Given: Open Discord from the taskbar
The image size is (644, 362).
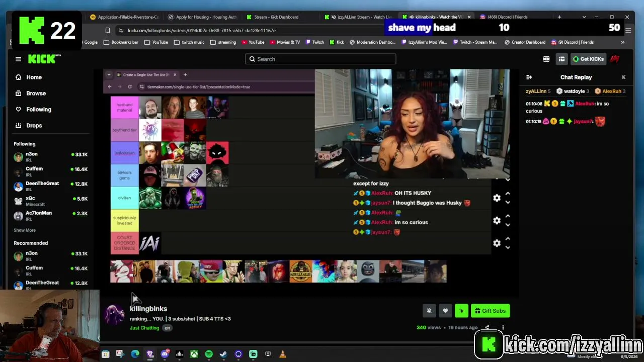Looking at the screenshot, I should coord(165,354).
